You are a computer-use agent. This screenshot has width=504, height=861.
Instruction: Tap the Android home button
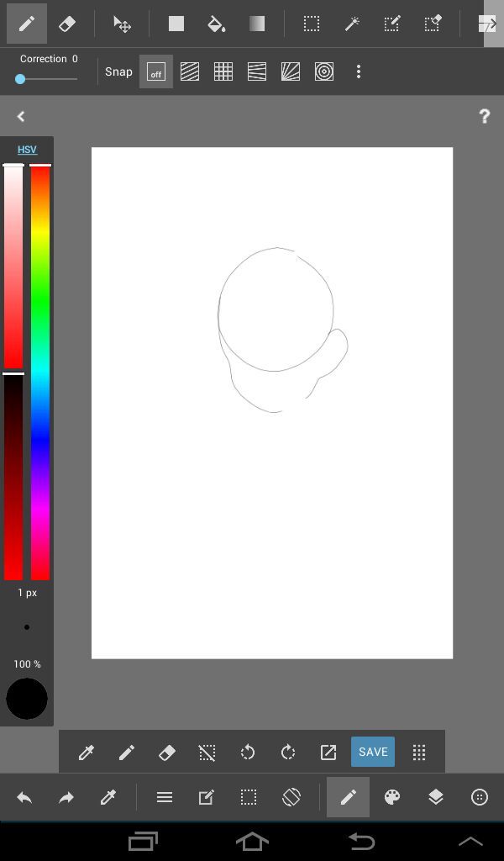tap(252, 841)
